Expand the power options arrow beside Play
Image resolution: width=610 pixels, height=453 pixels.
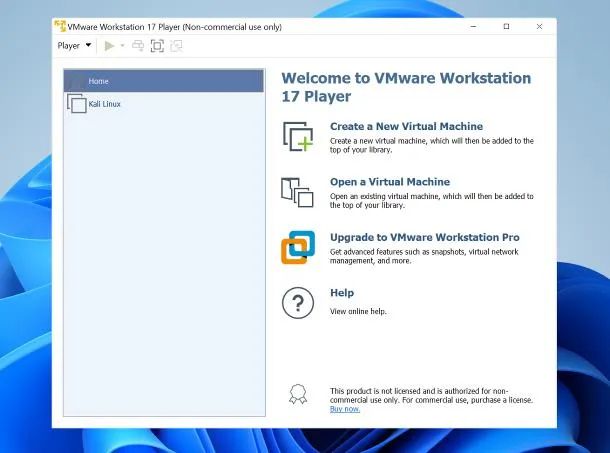point(122,46)
